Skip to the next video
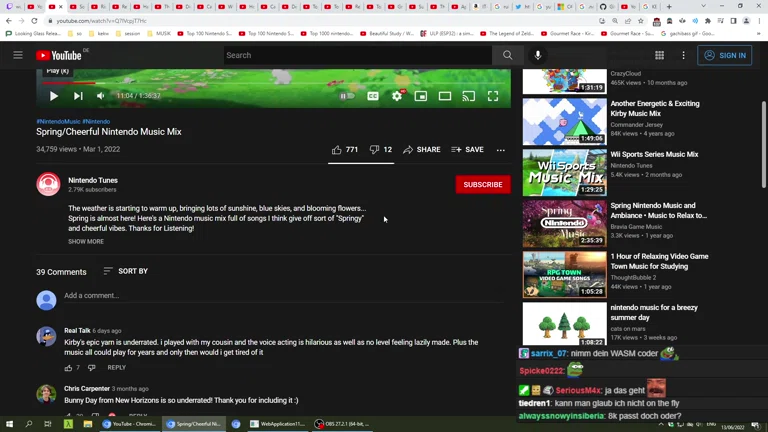 coord(78,96)
